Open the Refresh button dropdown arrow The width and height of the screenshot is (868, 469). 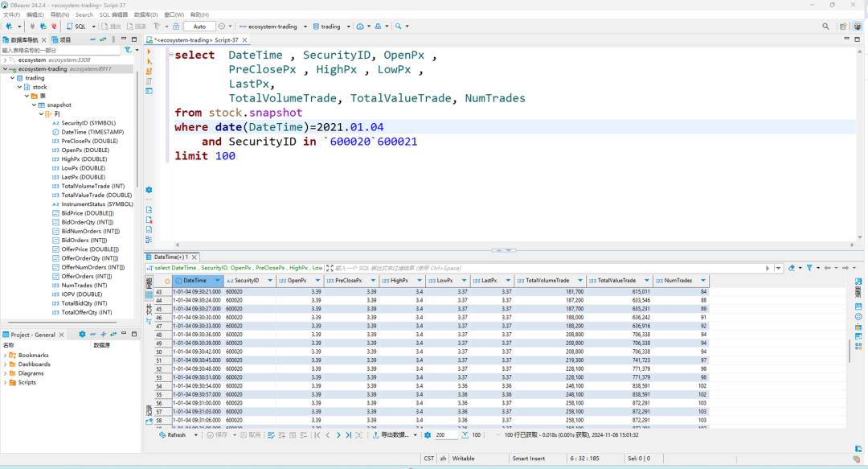click(195, 435)
